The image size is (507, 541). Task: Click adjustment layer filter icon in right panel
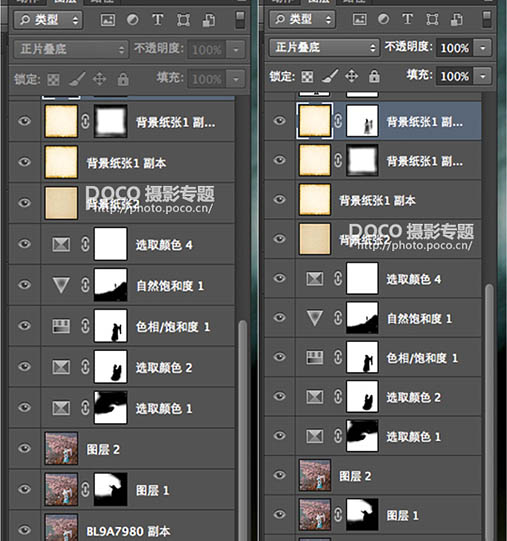point(383,19)
